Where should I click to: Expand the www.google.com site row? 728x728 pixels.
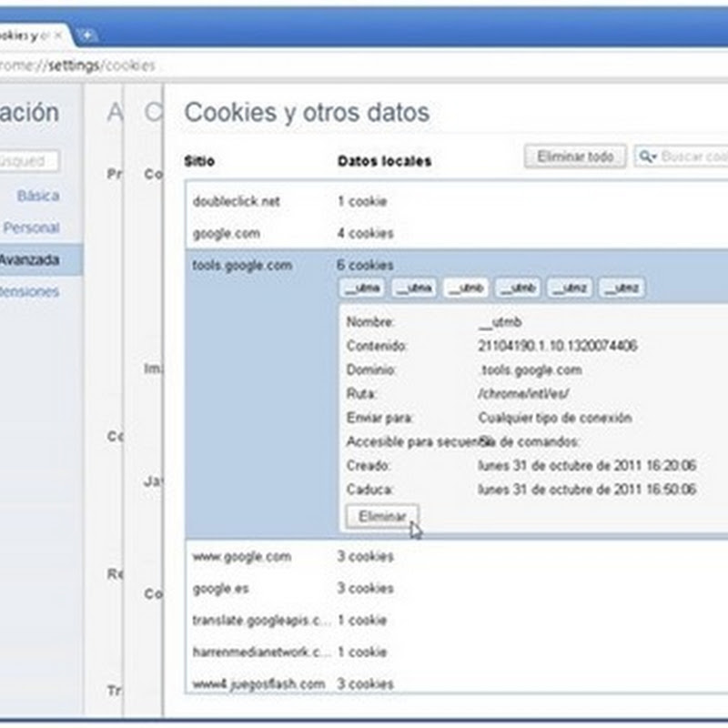point(457,556)
